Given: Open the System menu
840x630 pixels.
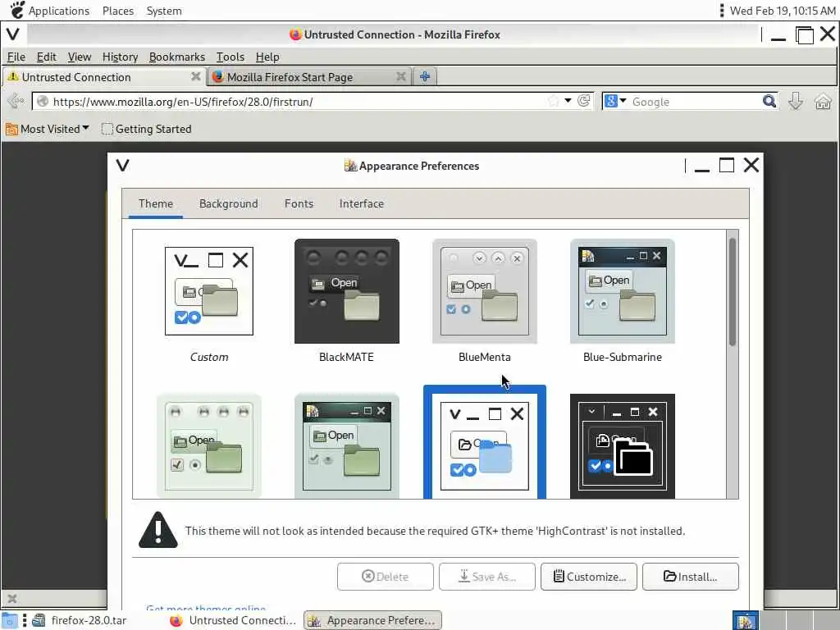Looking at the screenshot, I should point(164,11).
